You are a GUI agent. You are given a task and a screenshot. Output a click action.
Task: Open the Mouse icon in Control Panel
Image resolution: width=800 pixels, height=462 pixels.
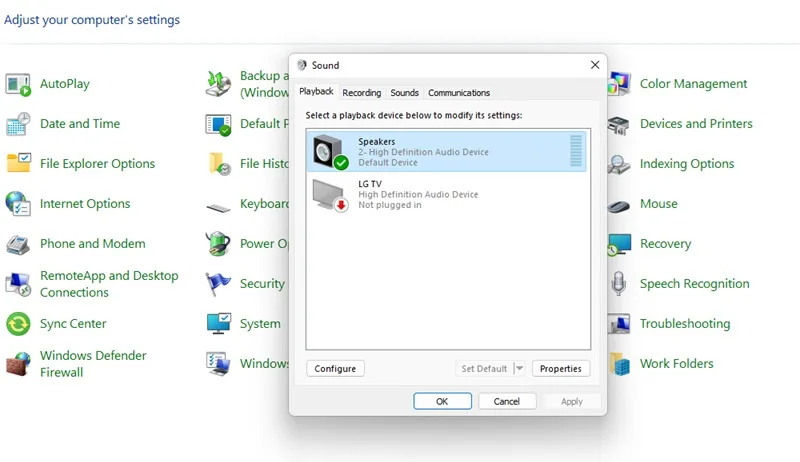618,206
